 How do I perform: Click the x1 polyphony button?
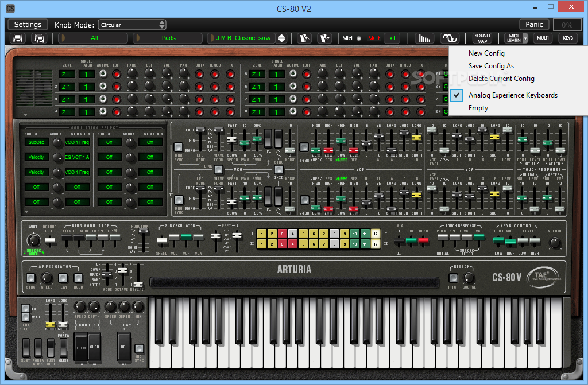[392, 38]
